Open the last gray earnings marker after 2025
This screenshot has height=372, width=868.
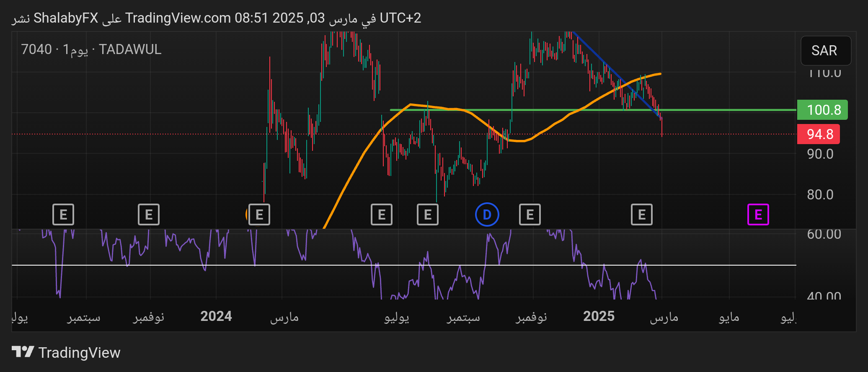pos(641,214)
